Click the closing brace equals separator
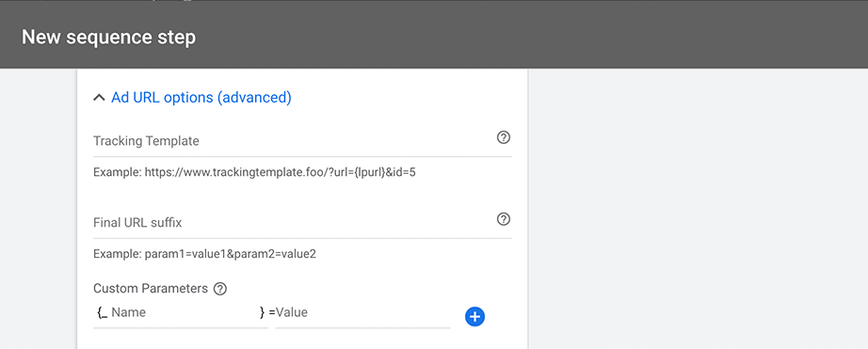Viewport: 868px width, 349px height. click(267, 312)
